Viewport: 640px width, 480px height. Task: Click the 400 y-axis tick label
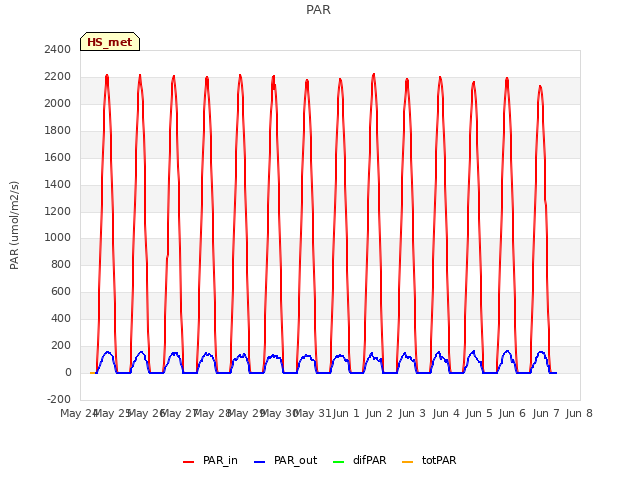click(61, 318)
